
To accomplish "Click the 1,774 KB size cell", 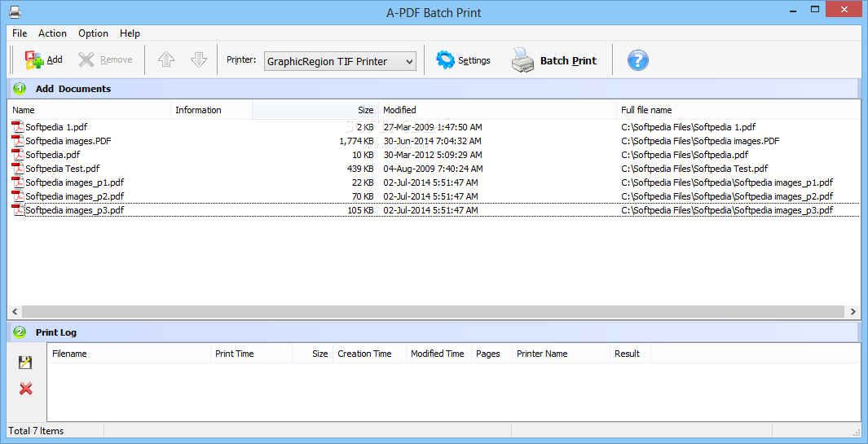I will click(x=356, y=141).
